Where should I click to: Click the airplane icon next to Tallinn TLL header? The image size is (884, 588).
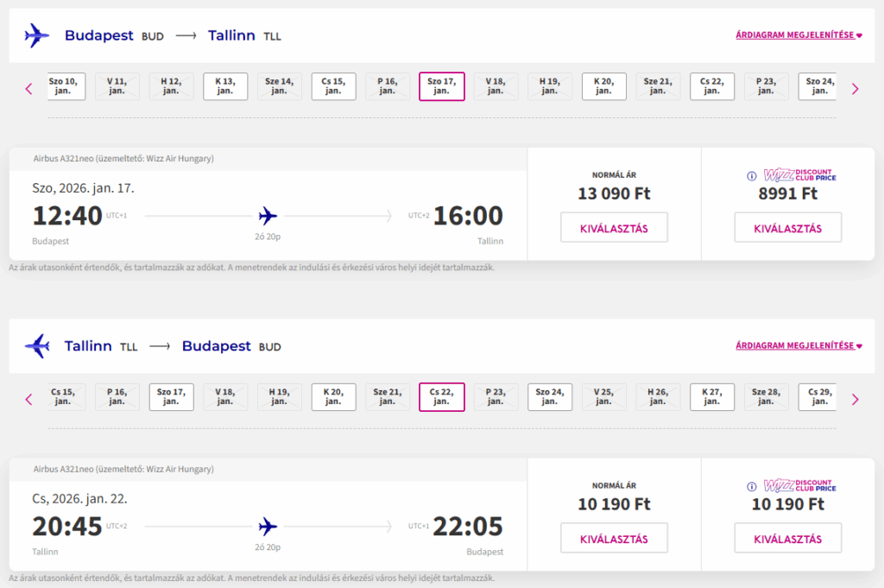pyautogui.click(x=37, y=346)
